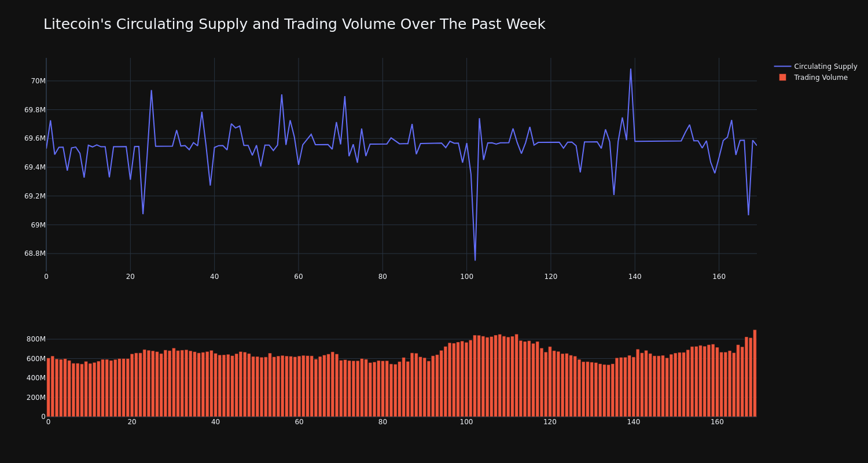Click the 140 x-axis label on supply chart
868x463 pixels.
coord(635,277)
